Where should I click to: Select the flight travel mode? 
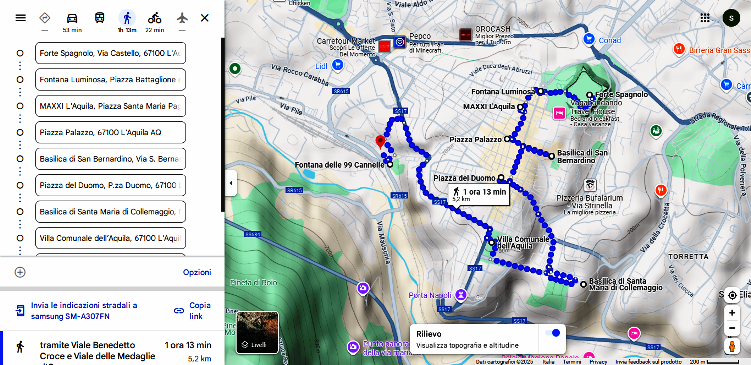(182, 18)
